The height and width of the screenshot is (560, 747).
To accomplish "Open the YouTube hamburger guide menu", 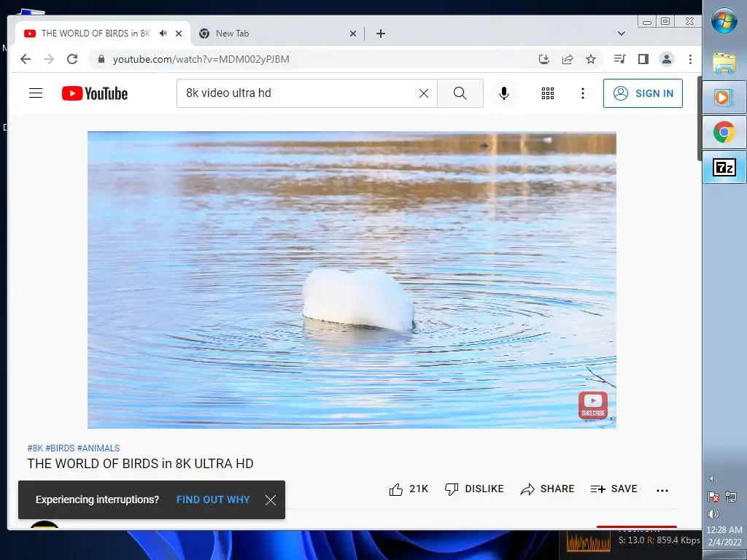I will click(x=36, y=93).
